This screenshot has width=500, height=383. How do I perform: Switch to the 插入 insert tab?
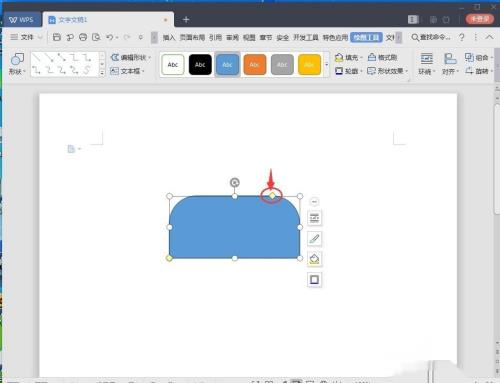[169, 37]
